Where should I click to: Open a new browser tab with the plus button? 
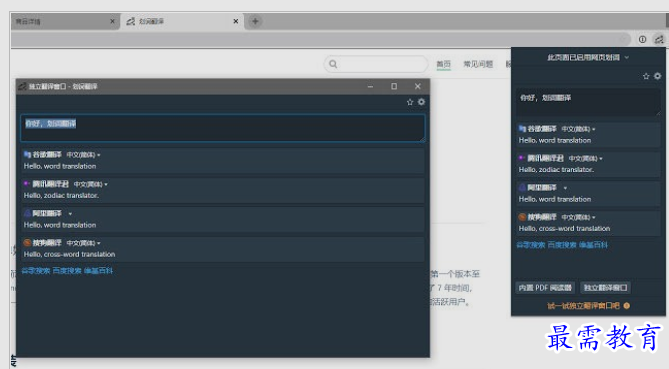255,21
